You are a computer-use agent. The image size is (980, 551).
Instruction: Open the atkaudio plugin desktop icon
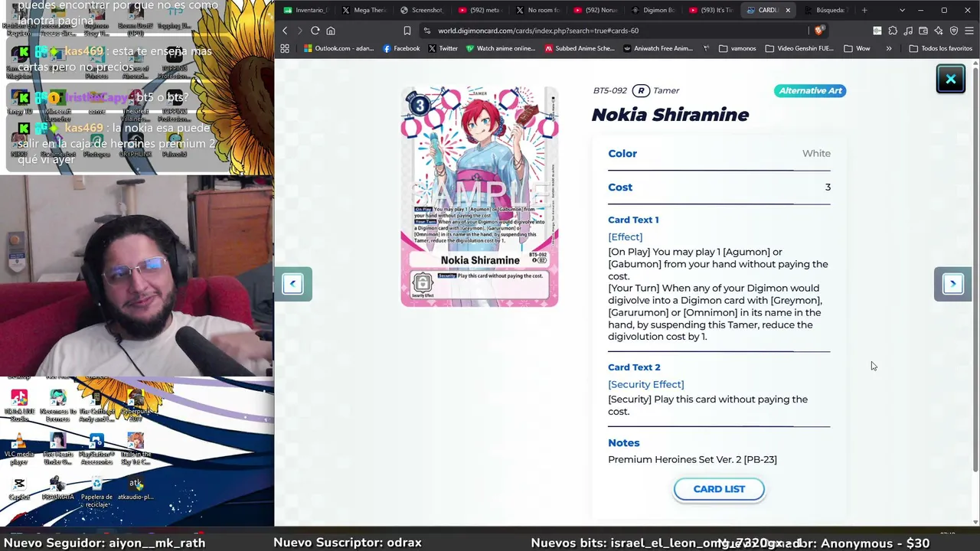tap(136, 489)
